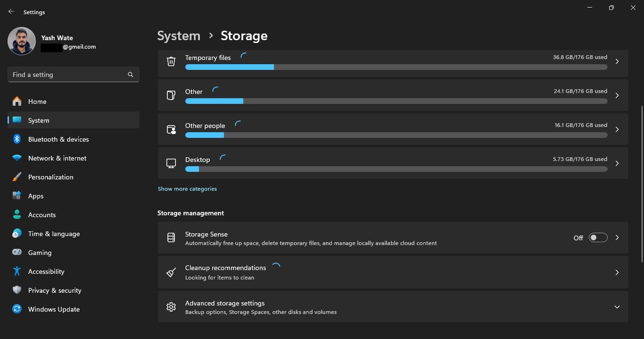Expand Advanced storage settings dropdown arrow
The width and height of the screenshot is (644, 339).
[x=617, y=307]
